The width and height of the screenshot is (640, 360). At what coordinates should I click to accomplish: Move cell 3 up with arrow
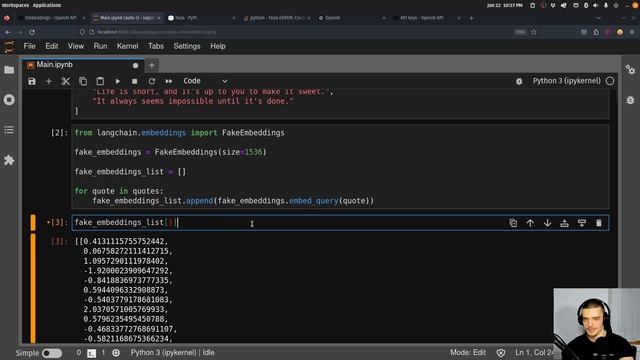[530, 223]
